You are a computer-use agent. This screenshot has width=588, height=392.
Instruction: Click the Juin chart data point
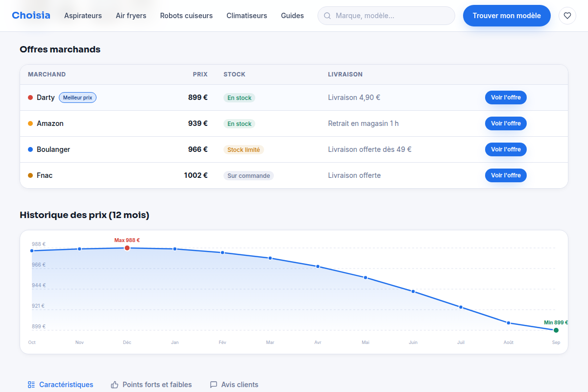(x=413, y=292)
